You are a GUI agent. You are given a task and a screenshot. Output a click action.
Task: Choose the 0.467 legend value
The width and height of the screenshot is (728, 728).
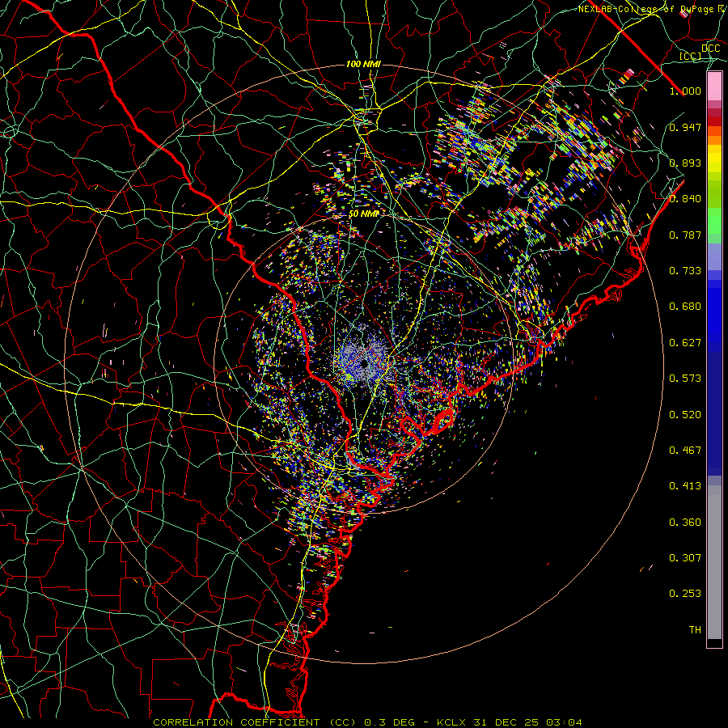point(685,451)
